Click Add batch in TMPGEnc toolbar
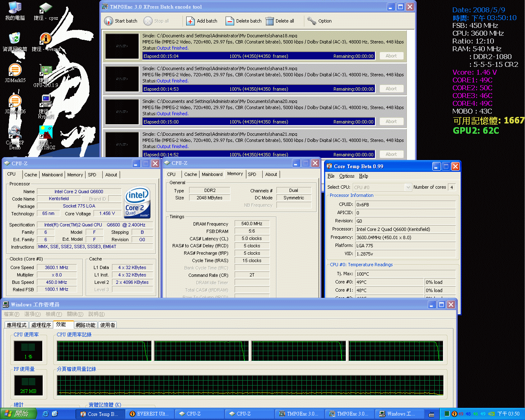Image resolution: width=525 pixels, height=420 pixels. click(x=202, y=21)
